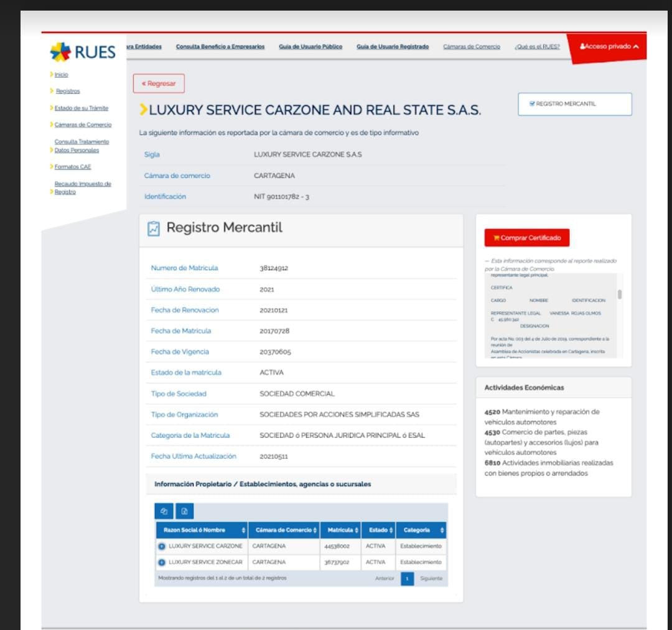Toggle the REGISTRO MERCANTIL checkbox
Image resolution: width=672 pixels, height=630 pixels.
(532, 104)
